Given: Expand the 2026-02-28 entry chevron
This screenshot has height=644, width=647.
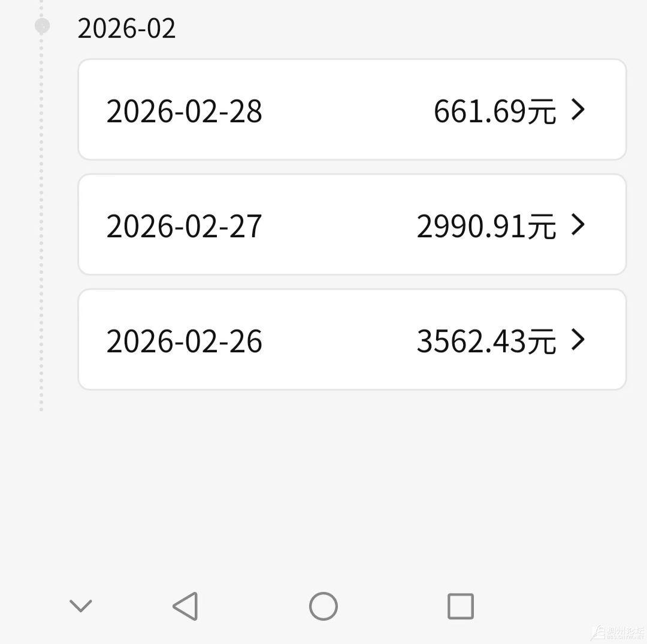Looking at the screenshot, I should 578,110.
